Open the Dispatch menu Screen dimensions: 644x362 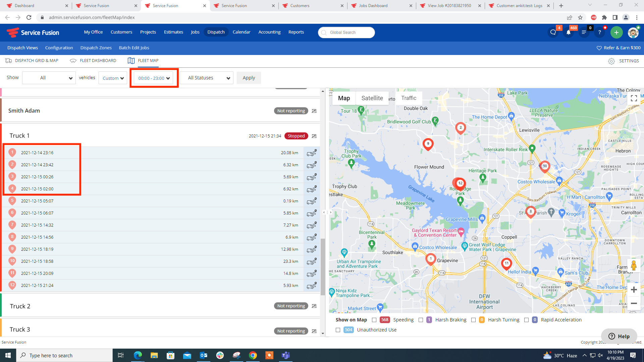point(216,32)
